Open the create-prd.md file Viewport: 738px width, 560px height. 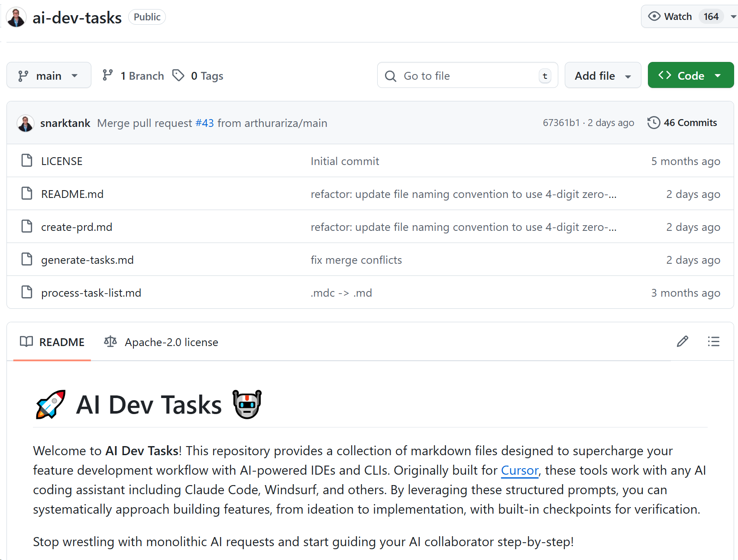coord(77,227)
